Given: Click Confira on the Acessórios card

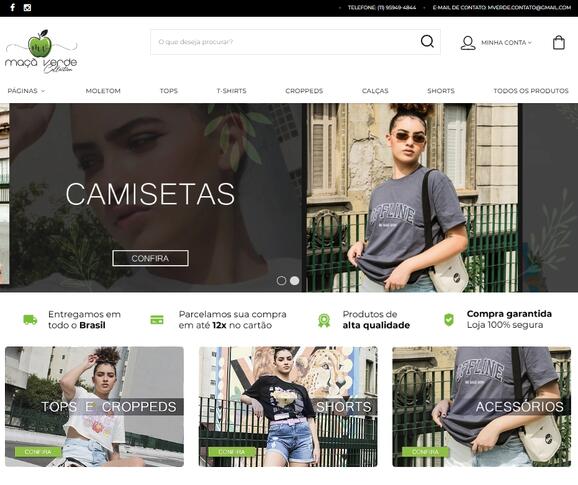Looking at the screenshot, I should 425,451.
